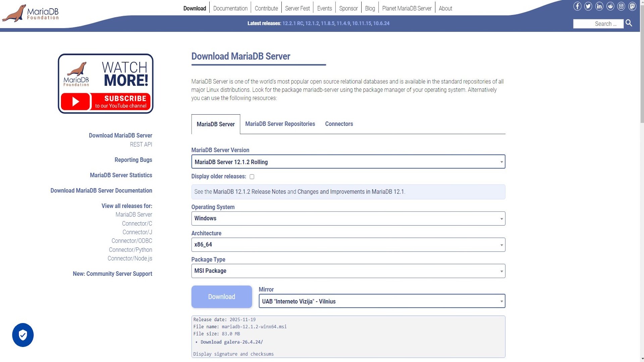Open MariaDB Server Statistics sidebar link

(x=121, y=175)
